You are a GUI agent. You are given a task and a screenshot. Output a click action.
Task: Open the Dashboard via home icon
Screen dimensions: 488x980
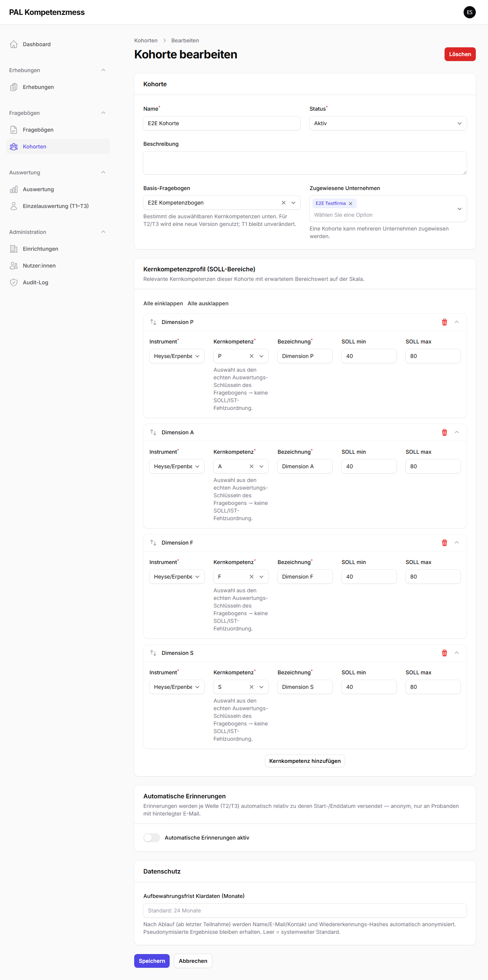[14, 44]
